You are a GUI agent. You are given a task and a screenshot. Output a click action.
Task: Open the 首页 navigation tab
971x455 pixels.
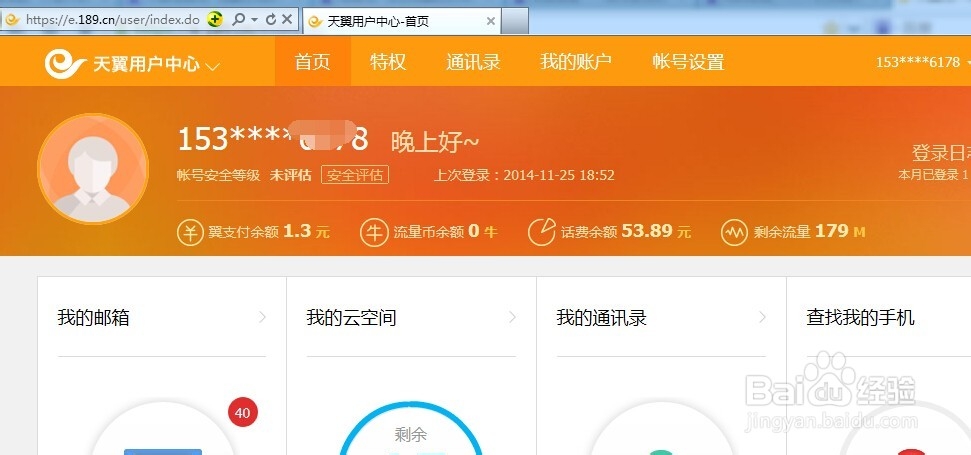(313, 62)
